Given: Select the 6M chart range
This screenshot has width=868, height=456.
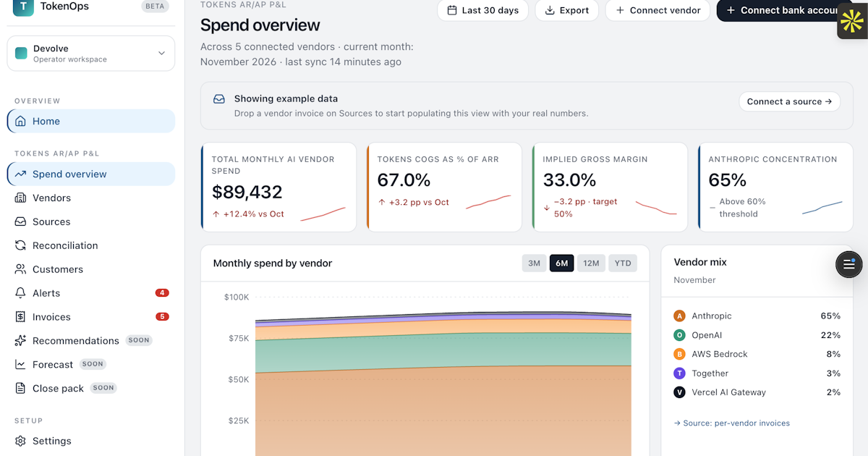Looking at the screenshot, I should [562, 263].
